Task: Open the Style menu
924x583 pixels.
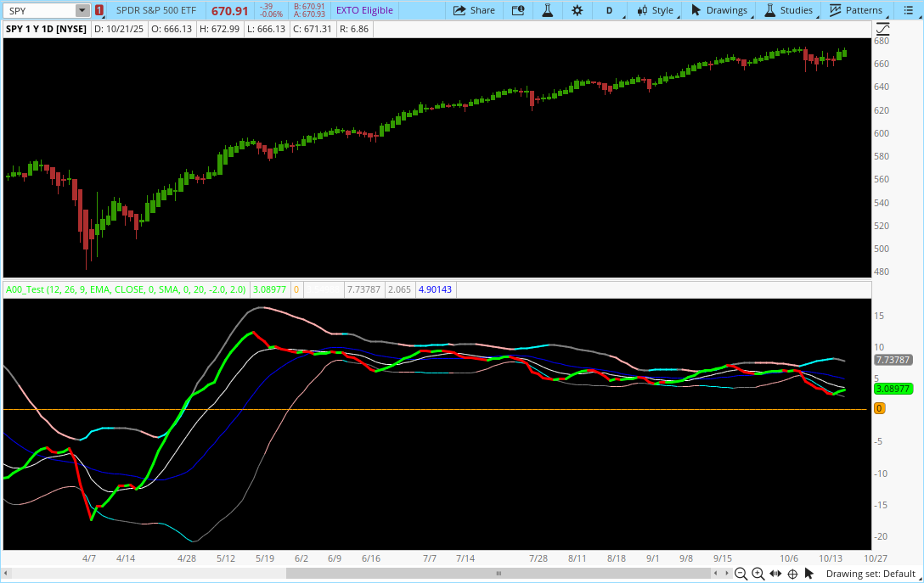Action: [x=655, y=10]
